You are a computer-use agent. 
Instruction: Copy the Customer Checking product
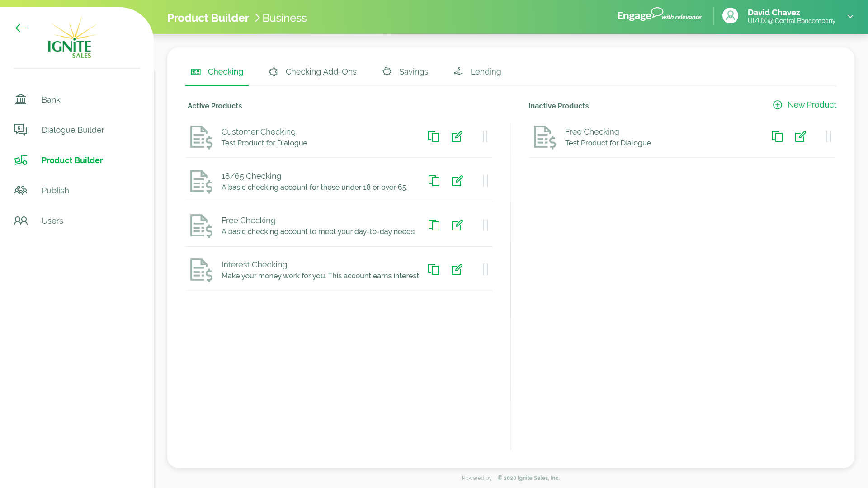434,136
